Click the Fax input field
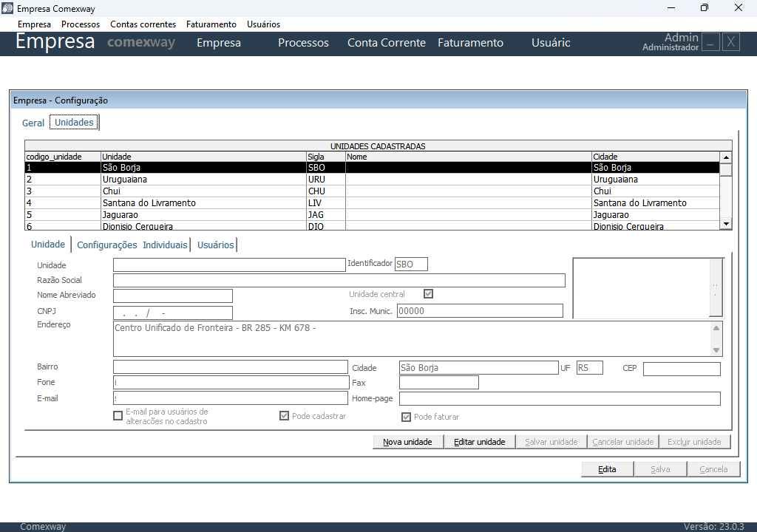The height and width of the screenshot is (532, 757). pyautogui.click(x=439, y=382)
